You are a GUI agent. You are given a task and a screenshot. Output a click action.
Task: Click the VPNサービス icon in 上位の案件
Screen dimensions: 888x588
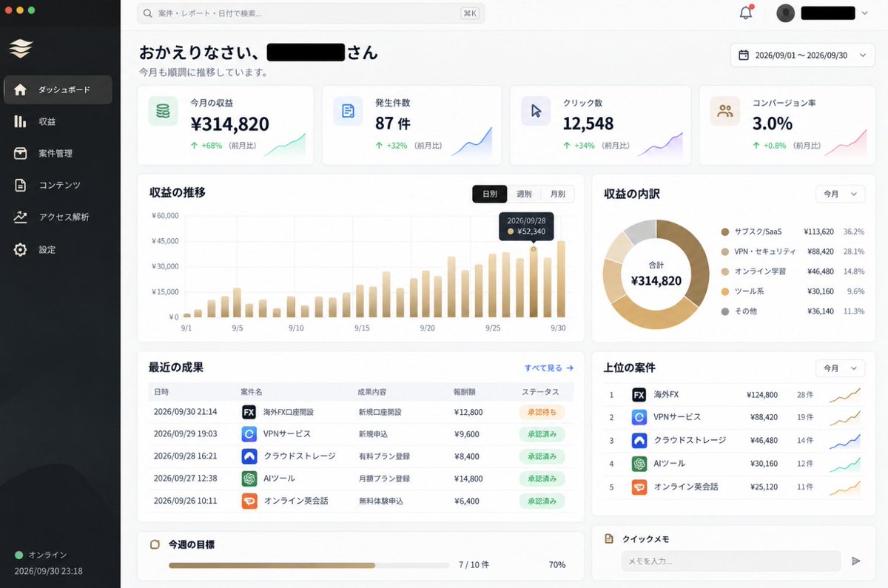tap(639, 417)
